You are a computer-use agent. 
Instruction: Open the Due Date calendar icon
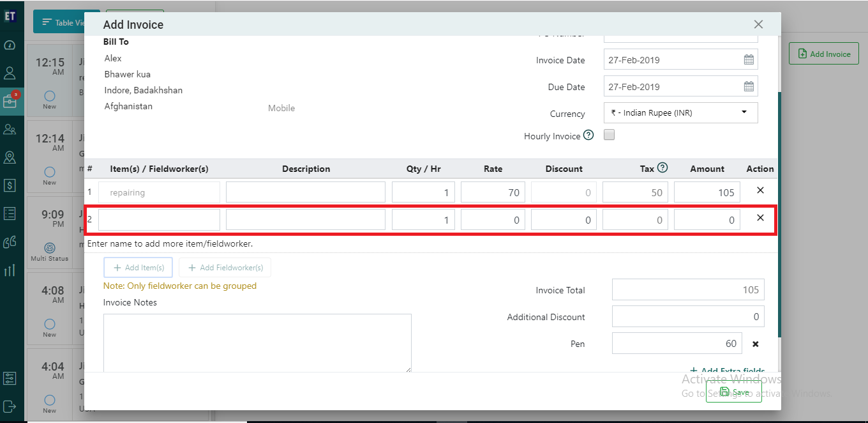[x=749, y=86]
